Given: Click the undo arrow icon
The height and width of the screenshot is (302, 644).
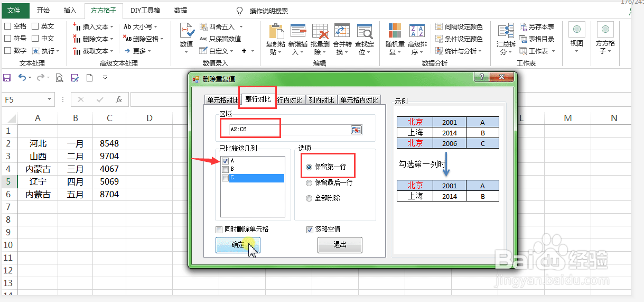Looking at the screenshot, I should [x=22, y=78].
